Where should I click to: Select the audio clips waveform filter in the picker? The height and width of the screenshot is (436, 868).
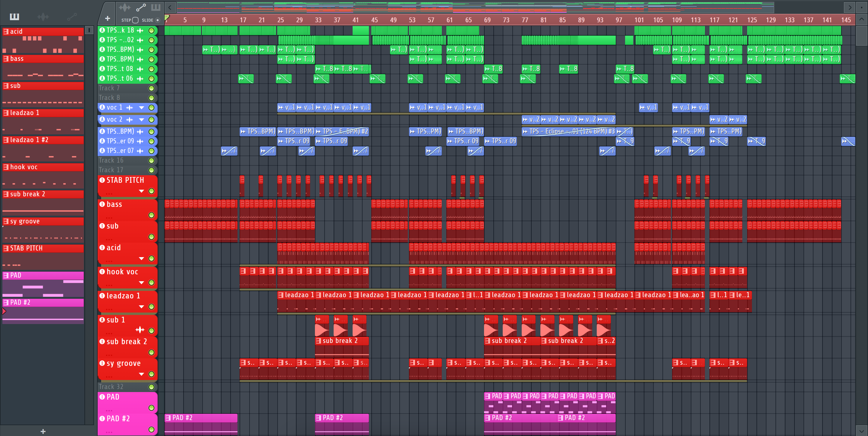pos(43,17)
